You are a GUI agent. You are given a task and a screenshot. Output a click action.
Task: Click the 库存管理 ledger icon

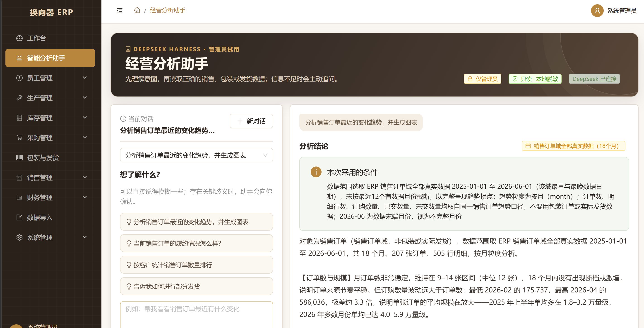(x=19, y=118)
